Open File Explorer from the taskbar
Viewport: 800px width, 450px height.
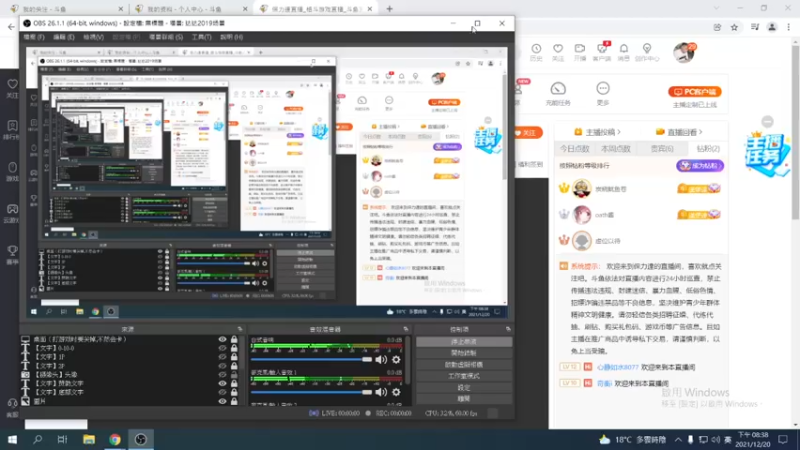pyautogui.click(x=89, y=439)
